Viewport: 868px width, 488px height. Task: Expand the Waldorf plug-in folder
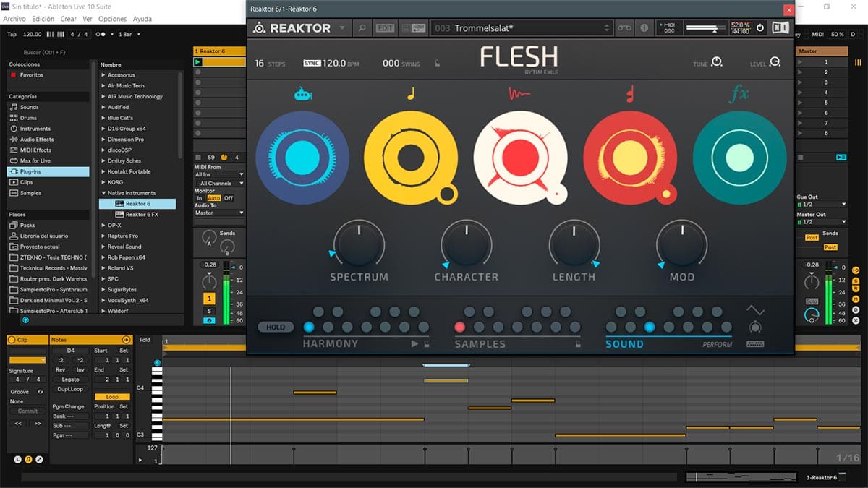tap(103, 311)
